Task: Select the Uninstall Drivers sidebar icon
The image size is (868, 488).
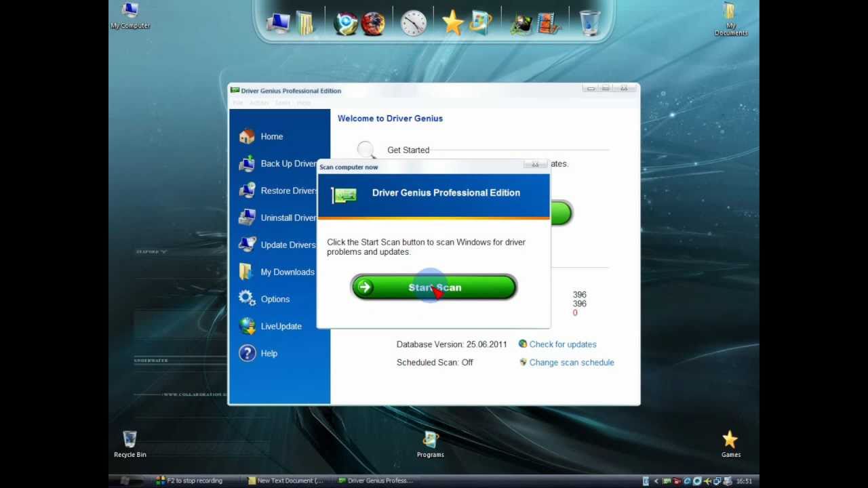Action: (247, 218)
